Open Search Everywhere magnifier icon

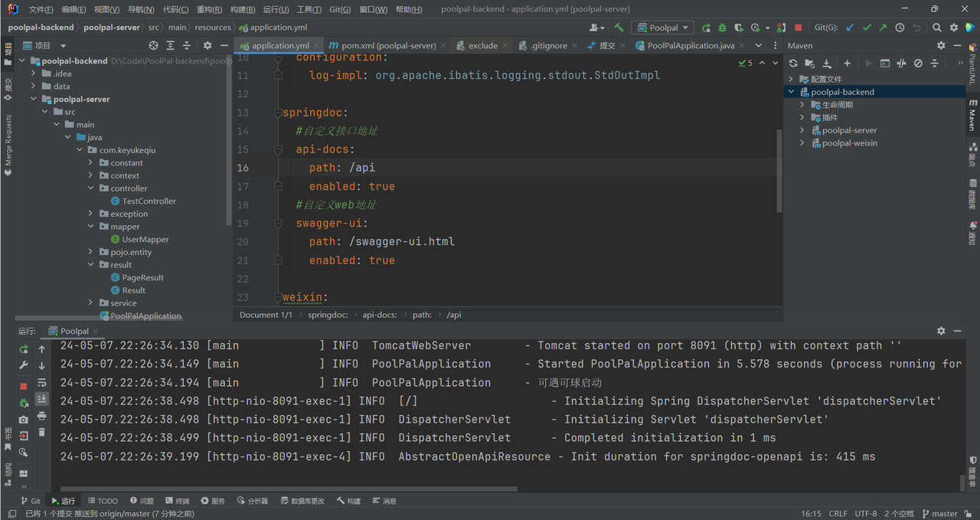tap(937, 28)
